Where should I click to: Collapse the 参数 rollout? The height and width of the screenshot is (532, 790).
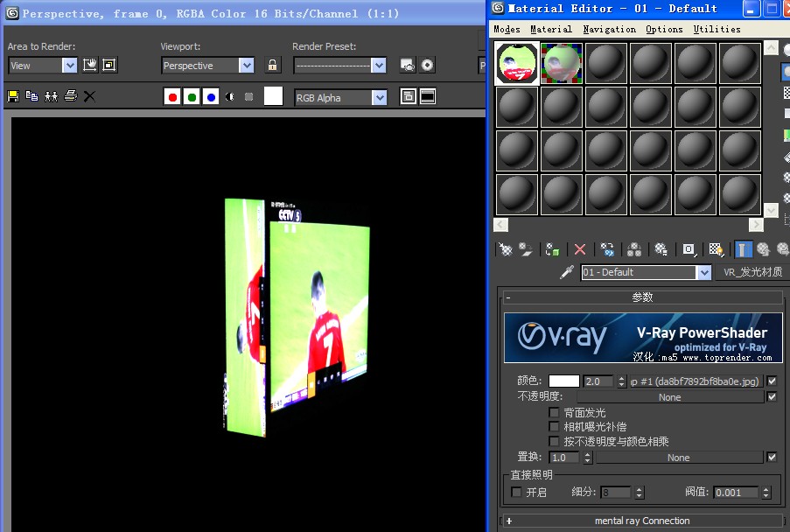[642, 297]
